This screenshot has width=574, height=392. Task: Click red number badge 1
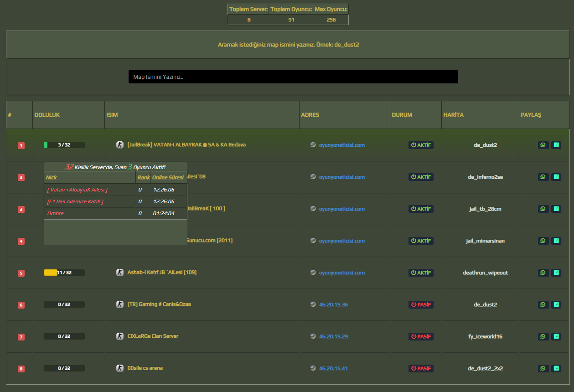21,145
